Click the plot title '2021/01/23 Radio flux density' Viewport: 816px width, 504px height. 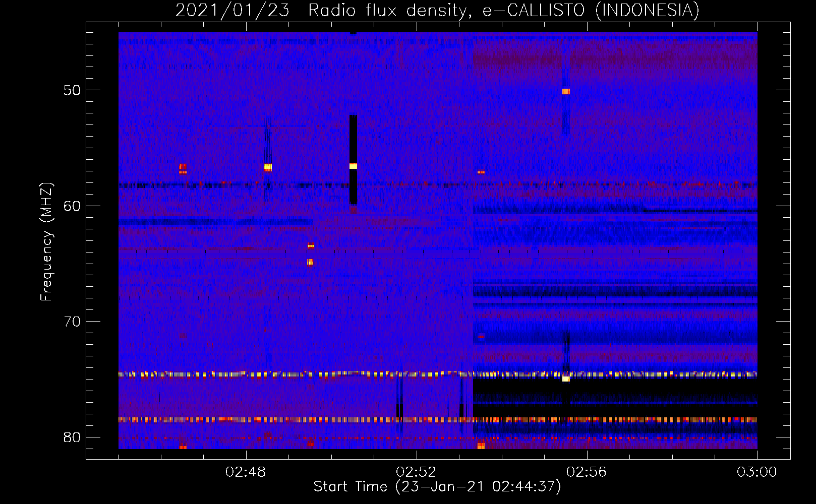click(321, 10)
